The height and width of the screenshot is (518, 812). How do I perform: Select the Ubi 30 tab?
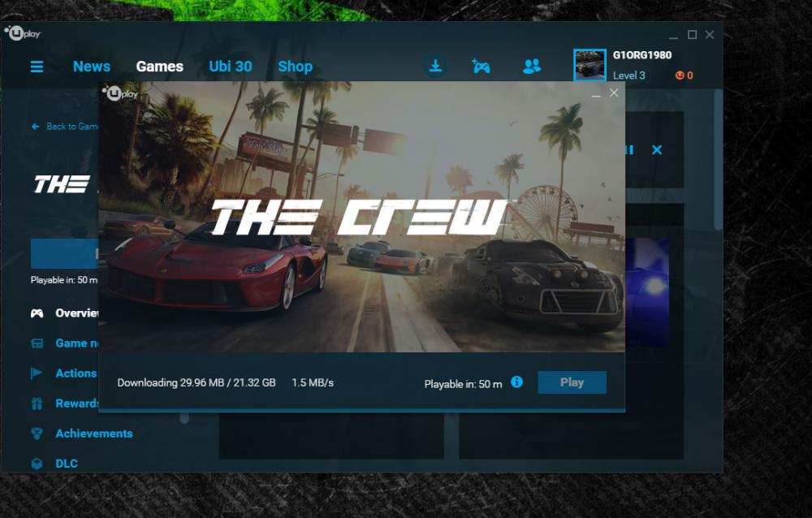tap(231, 67)
